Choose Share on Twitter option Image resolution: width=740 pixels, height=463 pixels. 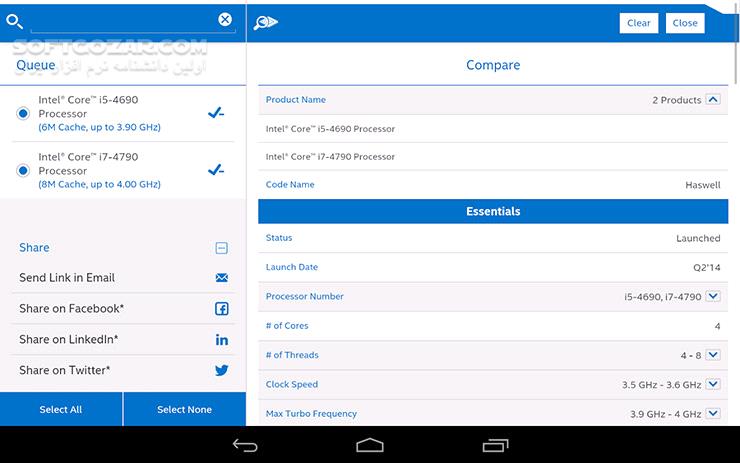[124, 370]
